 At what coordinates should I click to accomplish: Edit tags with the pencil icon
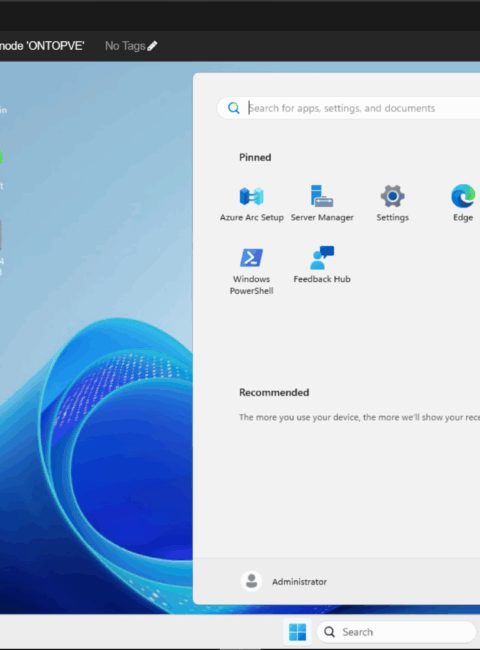click(x=152, y=46)
